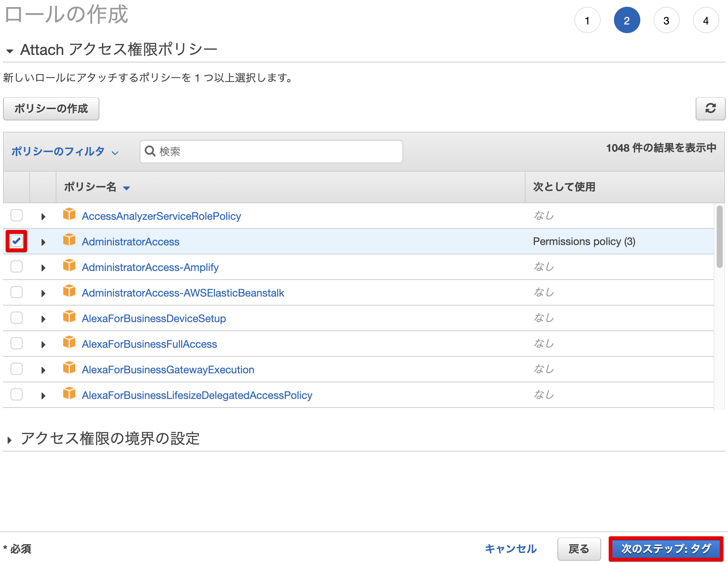Click the 次のステップ: タグ button
The height and width of the screenshot is (563, 728).
(666, 548)
